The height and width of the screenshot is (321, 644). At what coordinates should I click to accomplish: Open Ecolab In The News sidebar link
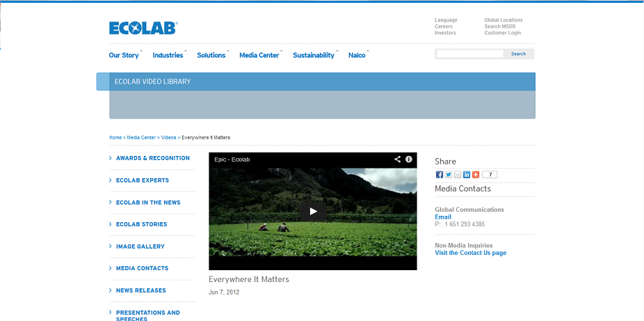coord(148,203)
